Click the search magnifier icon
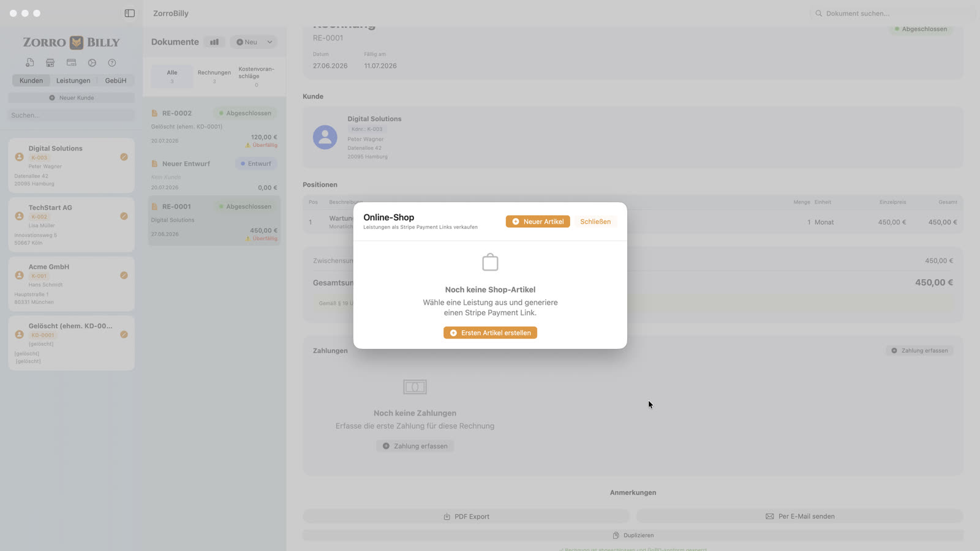980x551 pixels. [818, 13]
